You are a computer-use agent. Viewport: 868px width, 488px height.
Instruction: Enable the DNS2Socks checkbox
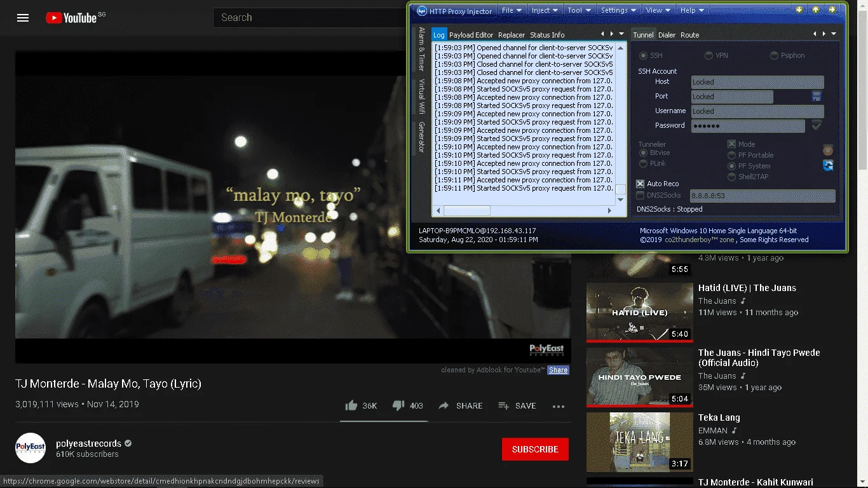641,195
